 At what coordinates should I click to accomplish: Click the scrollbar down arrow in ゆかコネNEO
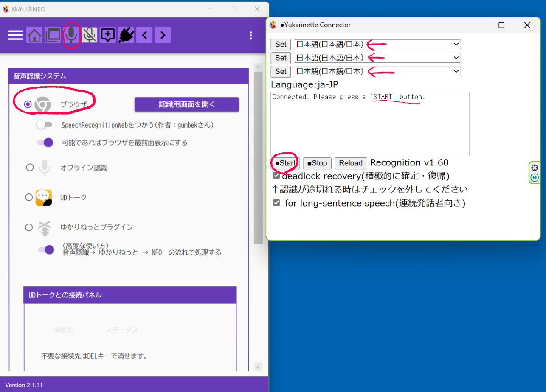(x=258, y=367)
